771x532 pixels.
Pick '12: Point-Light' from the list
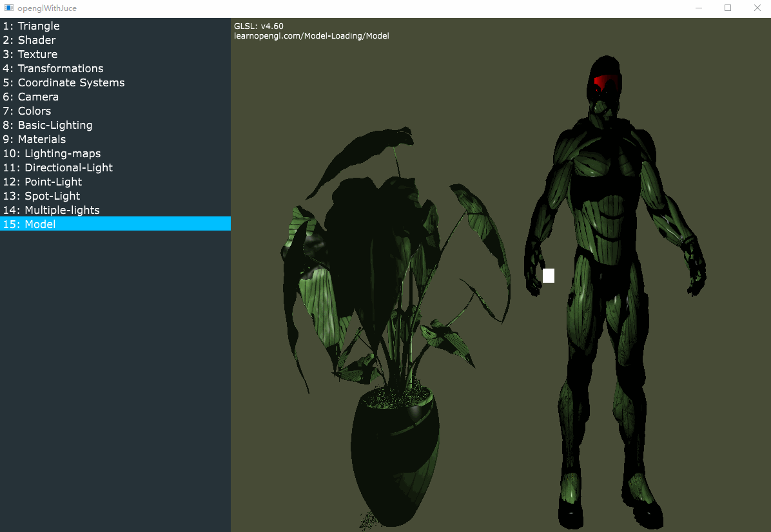115,182
